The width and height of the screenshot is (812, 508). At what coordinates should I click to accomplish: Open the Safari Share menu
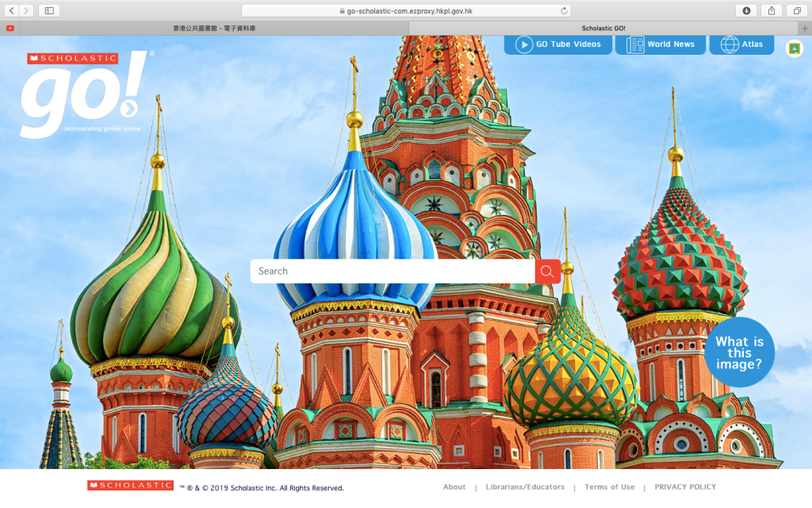(771, 10)
